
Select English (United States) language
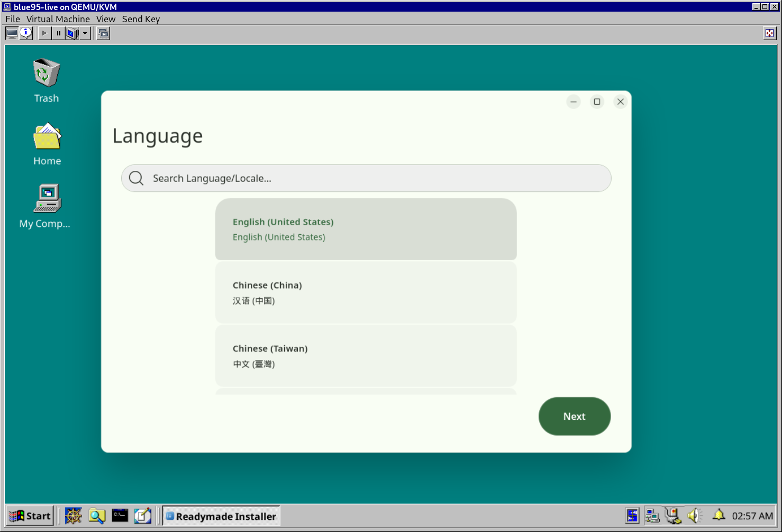click(366, 229)
